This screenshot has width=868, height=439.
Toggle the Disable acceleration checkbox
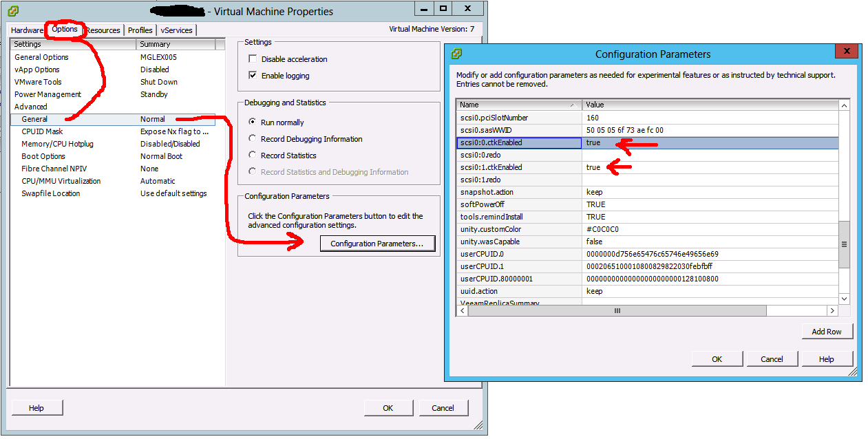click(x=253, y=59)
